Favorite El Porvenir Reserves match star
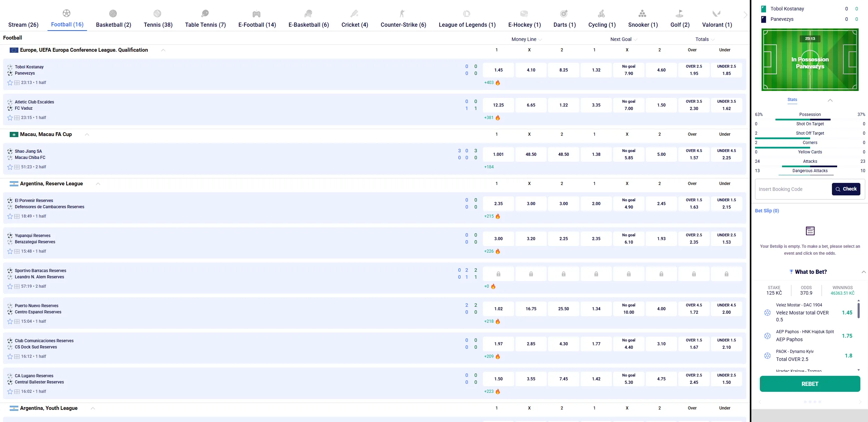The image size is (868, 422). pyautogui.click(x=10, y=216)
